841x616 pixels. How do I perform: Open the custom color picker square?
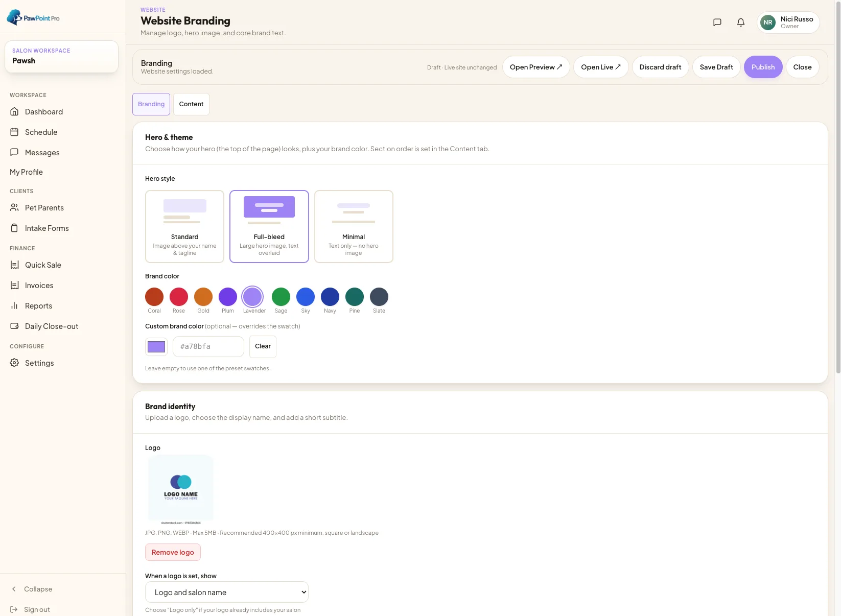[156, 347]
